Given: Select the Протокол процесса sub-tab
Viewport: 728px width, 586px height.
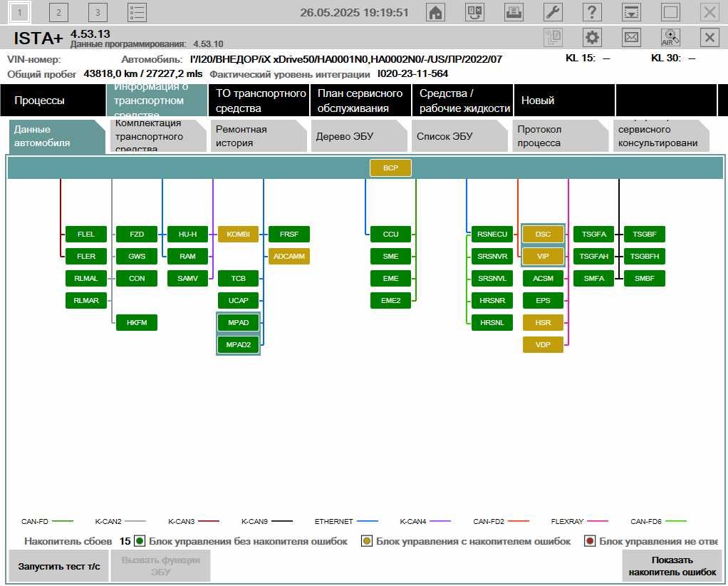Looking at the screenshot, I should tap(561, 136).
